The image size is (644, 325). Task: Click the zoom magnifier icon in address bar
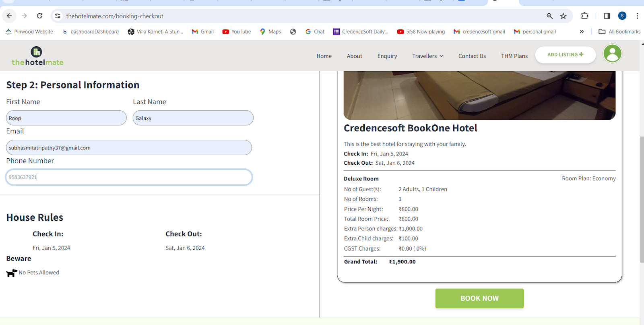click(549, 16)
